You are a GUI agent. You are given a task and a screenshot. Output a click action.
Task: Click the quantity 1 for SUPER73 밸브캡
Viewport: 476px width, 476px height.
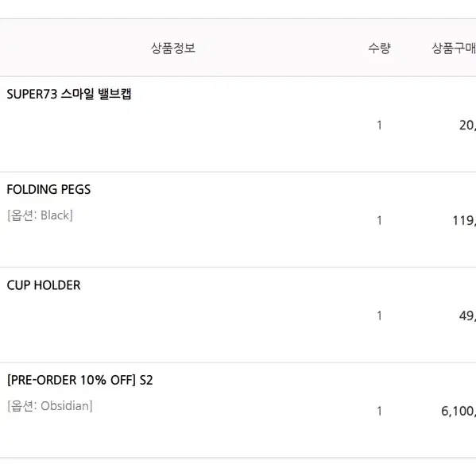tap(379, 125)
